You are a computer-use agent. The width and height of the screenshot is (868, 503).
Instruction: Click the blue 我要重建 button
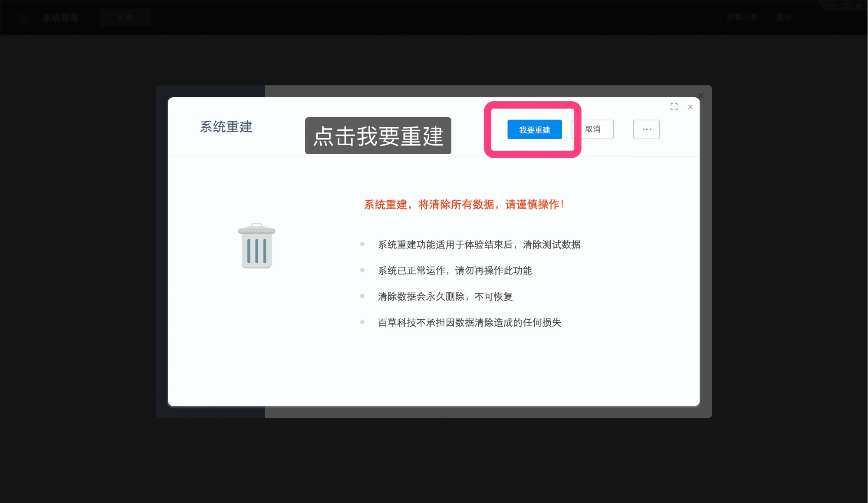[534, 129]
